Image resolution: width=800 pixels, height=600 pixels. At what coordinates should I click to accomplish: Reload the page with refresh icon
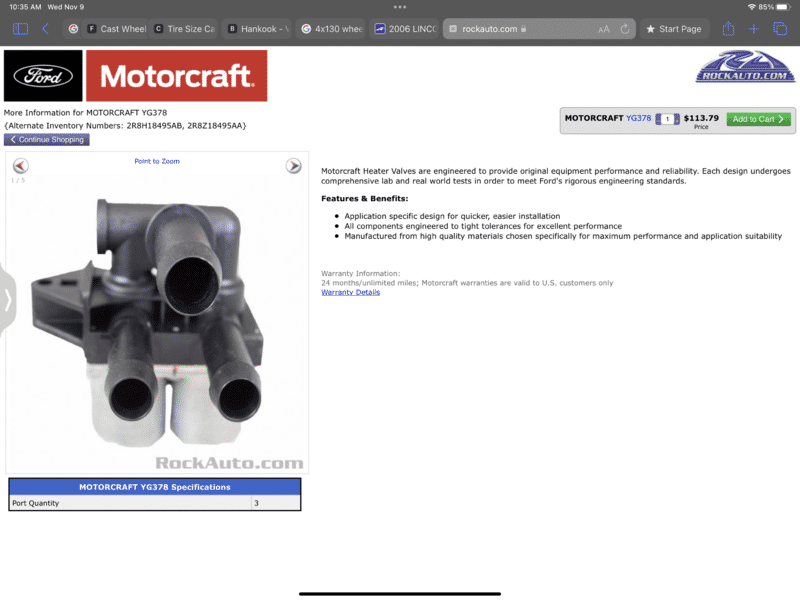click(x=625, y=29)
